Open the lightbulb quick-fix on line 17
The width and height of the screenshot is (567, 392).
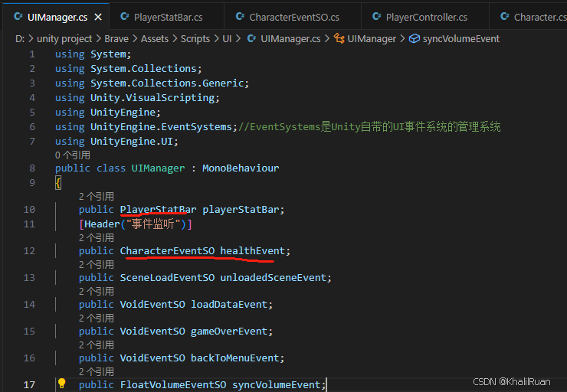click(x=62, y=384)
